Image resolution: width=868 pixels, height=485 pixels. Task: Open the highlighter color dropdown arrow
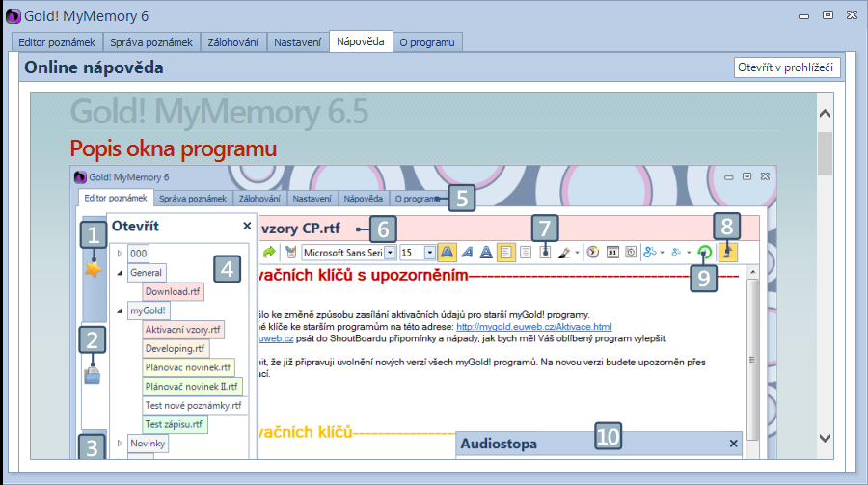click(x=577, y=253)
